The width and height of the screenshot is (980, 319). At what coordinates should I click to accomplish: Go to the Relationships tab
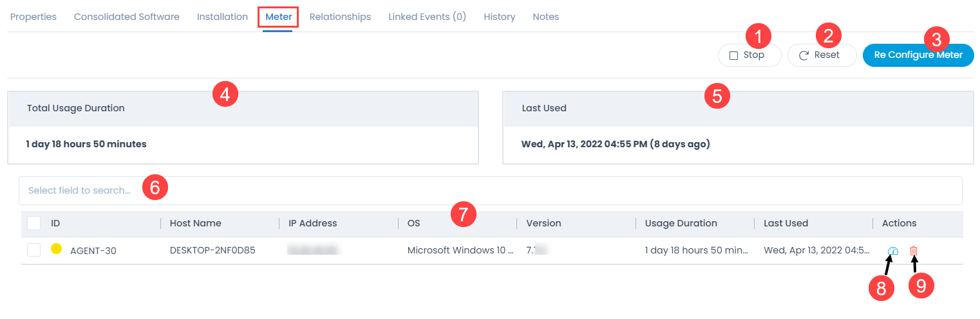[x=340, y=17]
